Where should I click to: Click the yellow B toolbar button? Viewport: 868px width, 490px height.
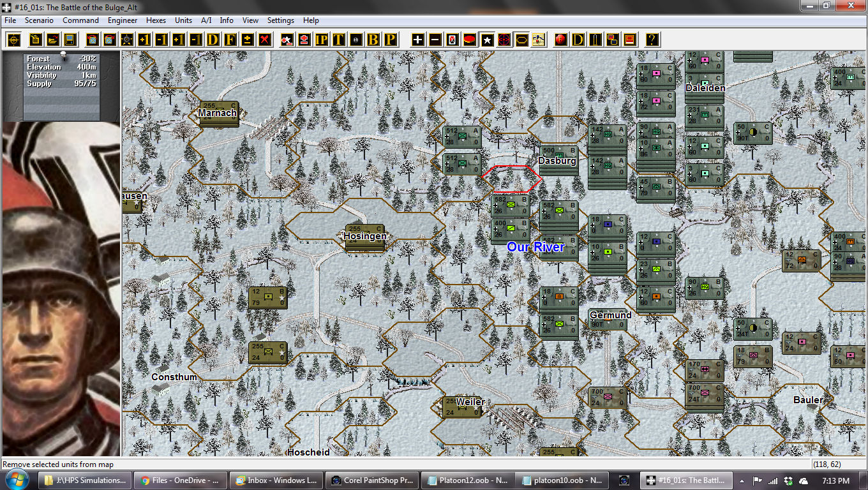click(373, 40)
